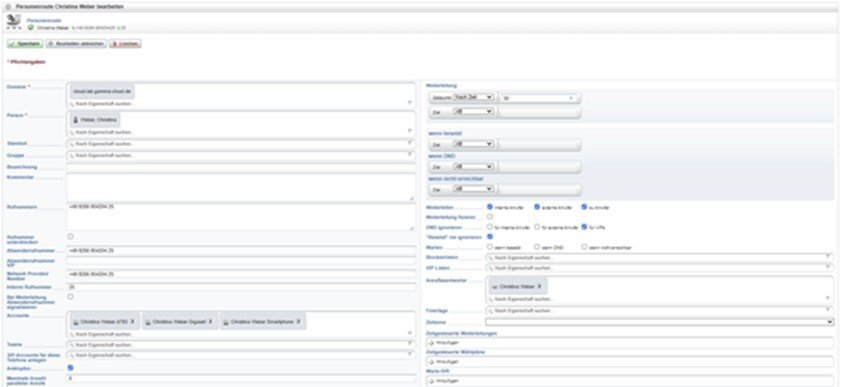This screenshot has height=387, width=841.
Task: Expand the Standort dropdown arrow
Action: 410,144
